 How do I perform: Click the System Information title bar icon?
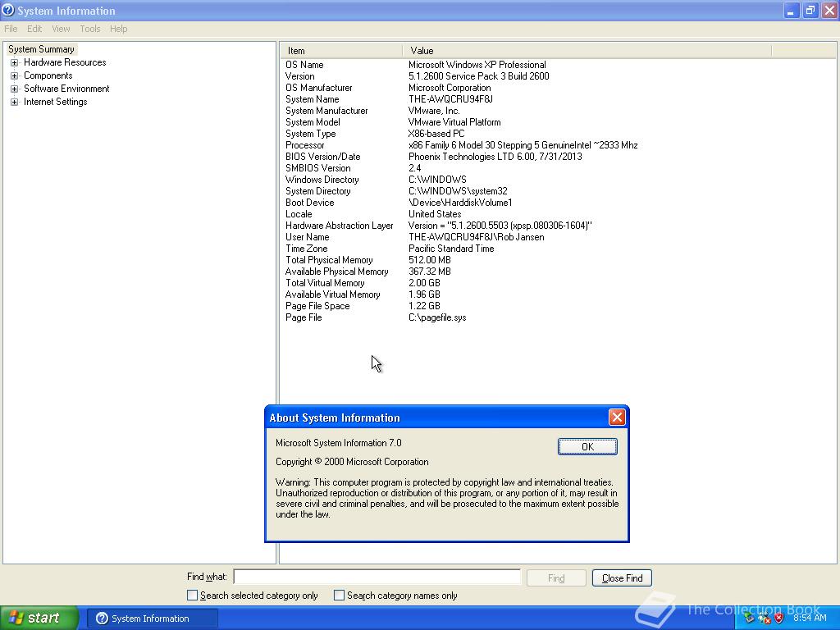pos(8,10)
